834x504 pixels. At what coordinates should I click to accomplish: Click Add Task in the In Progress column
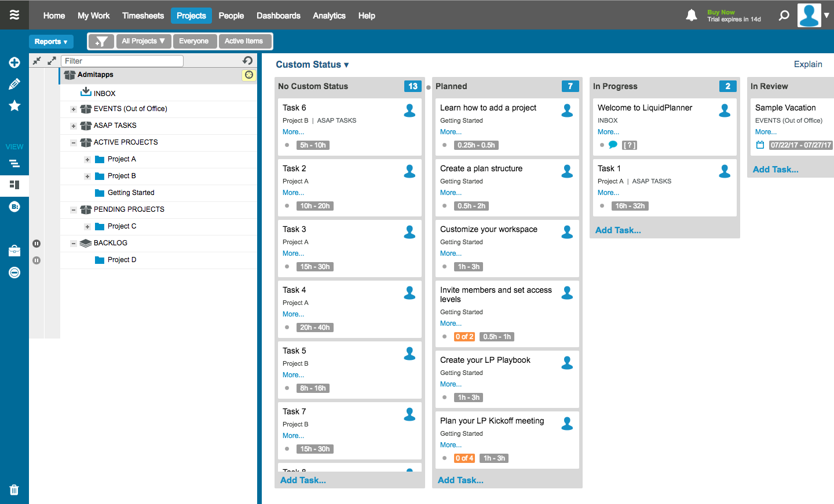click(x=618, y=230)
